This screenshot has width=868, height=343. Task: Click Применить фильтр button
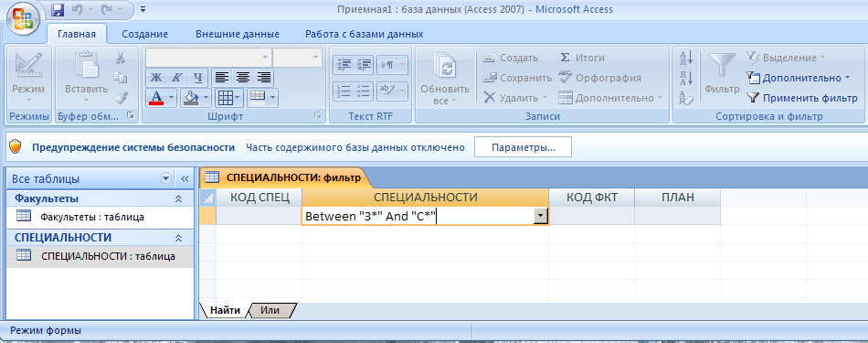tap(802, 98)
